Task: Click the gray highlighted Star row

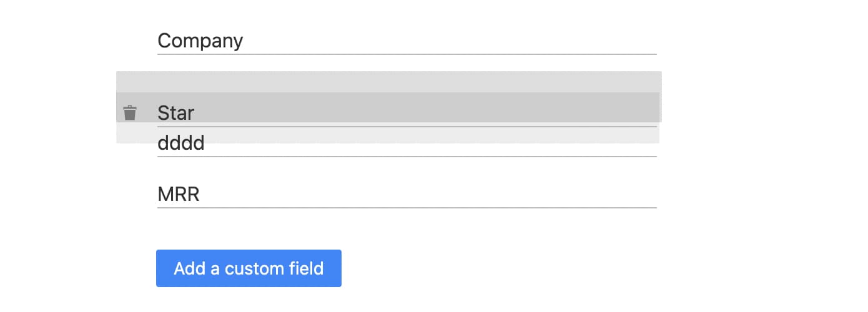Action: click(388, 107)
